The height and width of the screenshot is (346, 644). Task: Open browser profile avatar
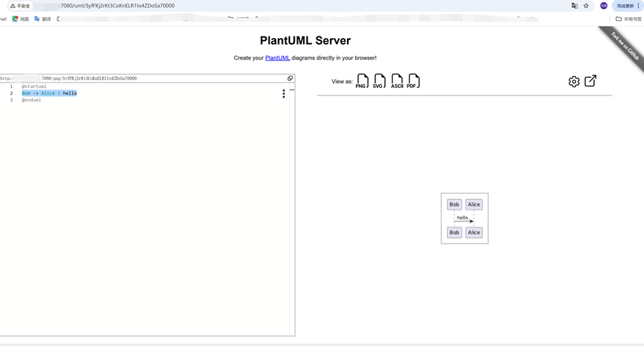(604, 6)
